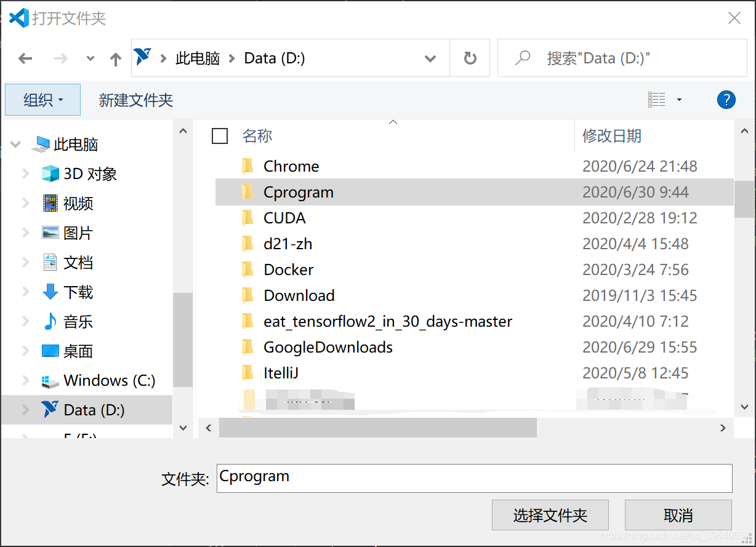Open the Chrome folder icon

(x=248, y=166)
